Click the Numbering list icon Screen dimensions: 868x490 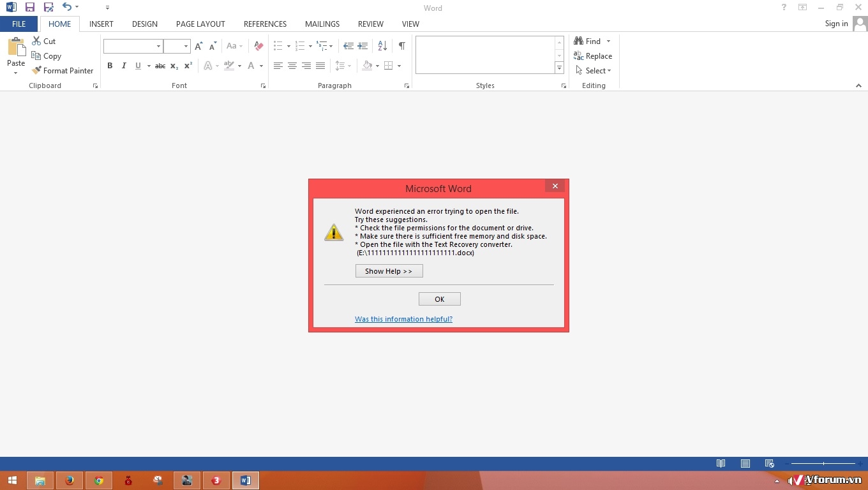coord(300,46)
